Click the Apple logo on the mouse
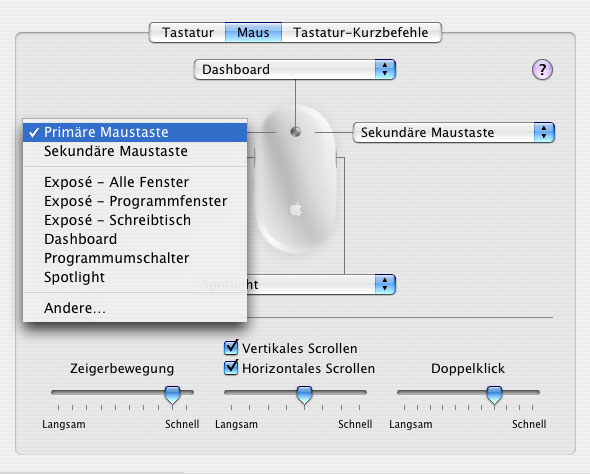Viewport: 590px width, 474px height. click(x=296, y=210)
